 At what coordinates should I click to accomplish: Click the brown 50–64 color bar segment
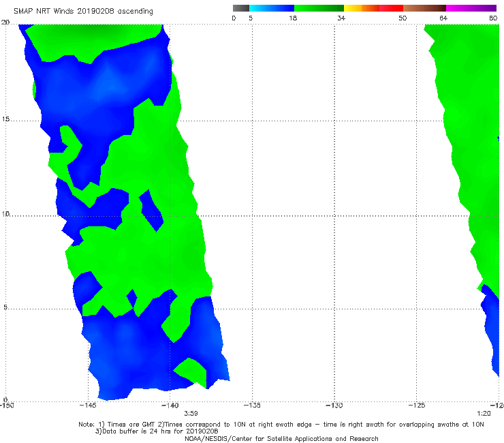424,8
